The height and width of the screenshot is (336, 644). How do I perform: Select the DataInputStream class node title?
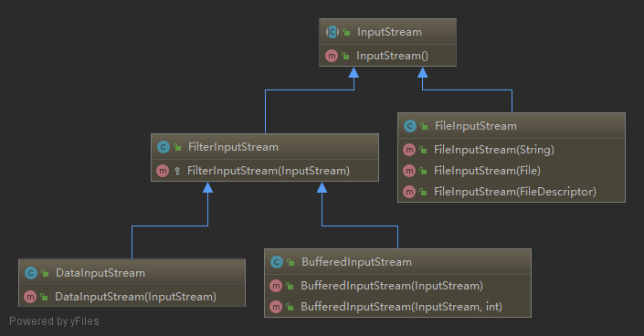pos(100,273)
